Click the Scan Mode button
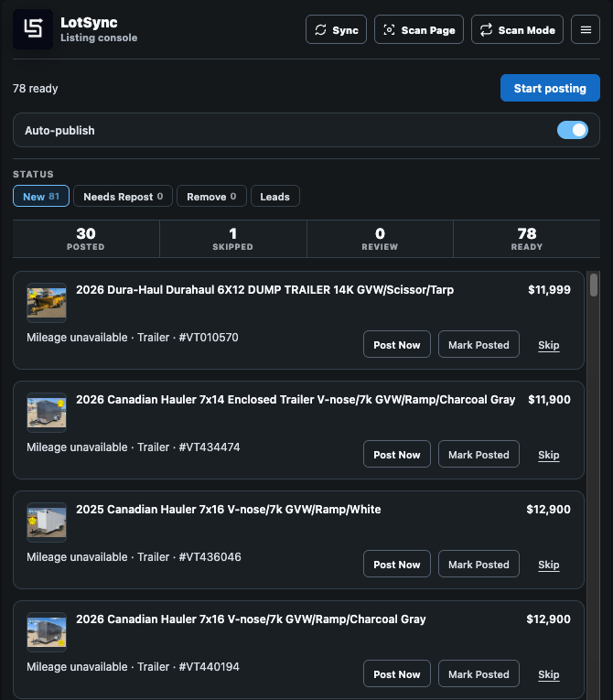The width and height of the screenshot is (613, 700). coord(518,29)
